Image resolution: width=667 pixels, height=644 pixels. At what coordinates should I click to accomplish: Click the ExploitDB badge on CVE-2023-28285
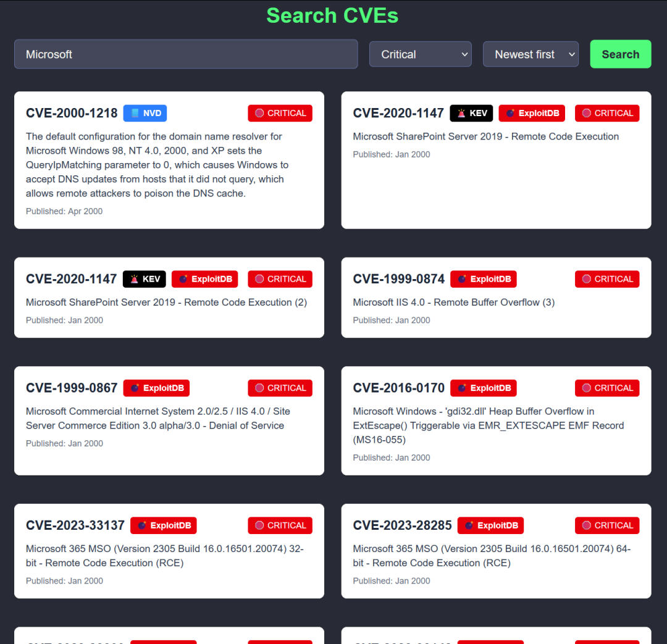(x=490, y=525)
